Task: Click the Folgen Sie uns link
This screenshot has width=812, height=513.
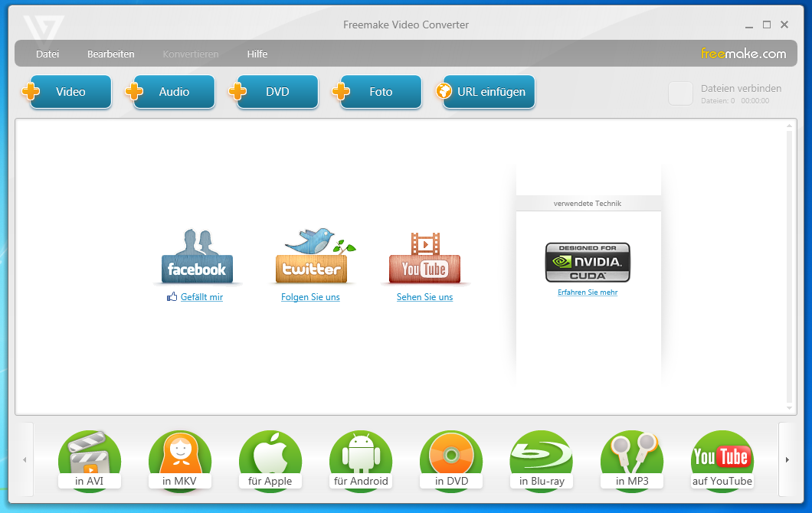Action: tap(311, 297)
